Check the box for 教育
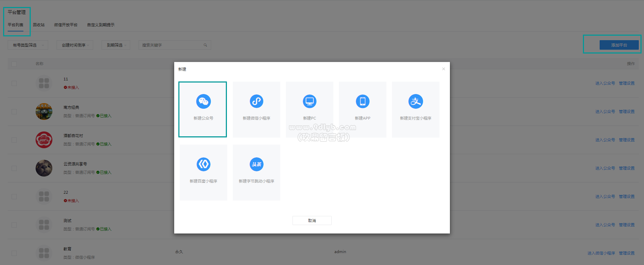 [14, 253]
